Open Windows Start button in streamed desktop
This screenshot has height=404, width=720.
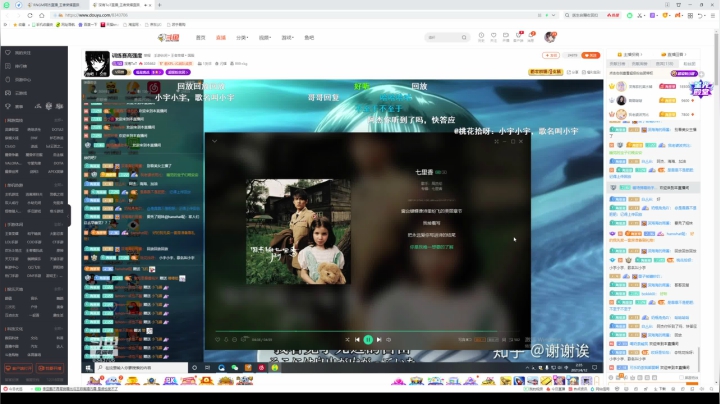pos(89,368)
